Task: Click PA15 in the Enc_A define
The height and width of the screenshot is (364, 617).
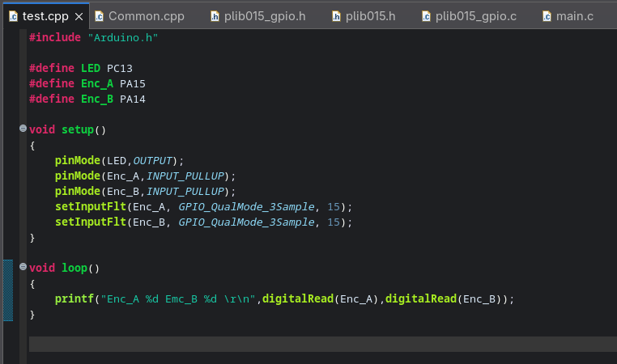Action: click(x=133, y=83)
